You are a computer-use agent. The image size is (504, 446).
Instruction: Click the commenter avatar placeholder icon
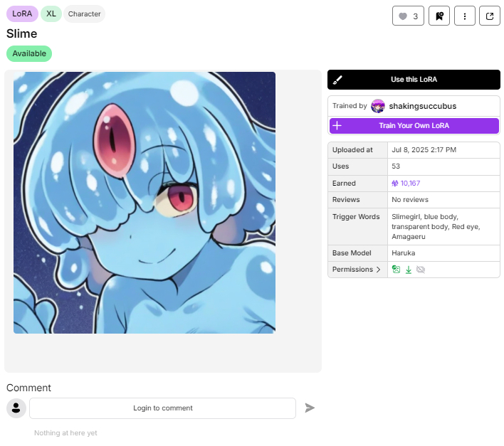pyautogui.click(x=16, y=408)
